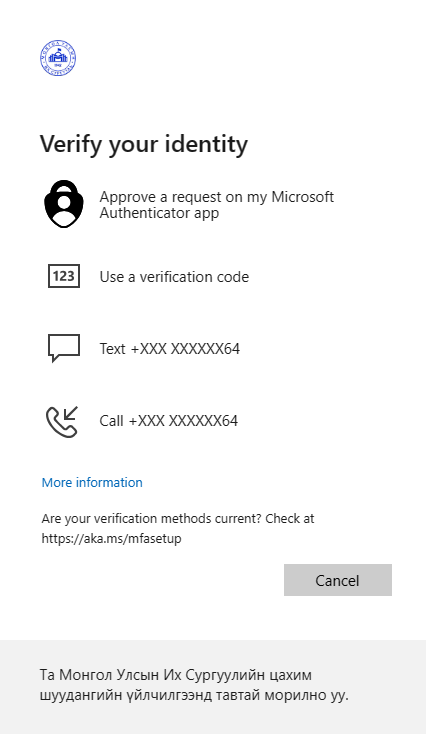Click the https://aka.ms/mfasetup address text
This screenshot has height=734, width=426.
111,538
